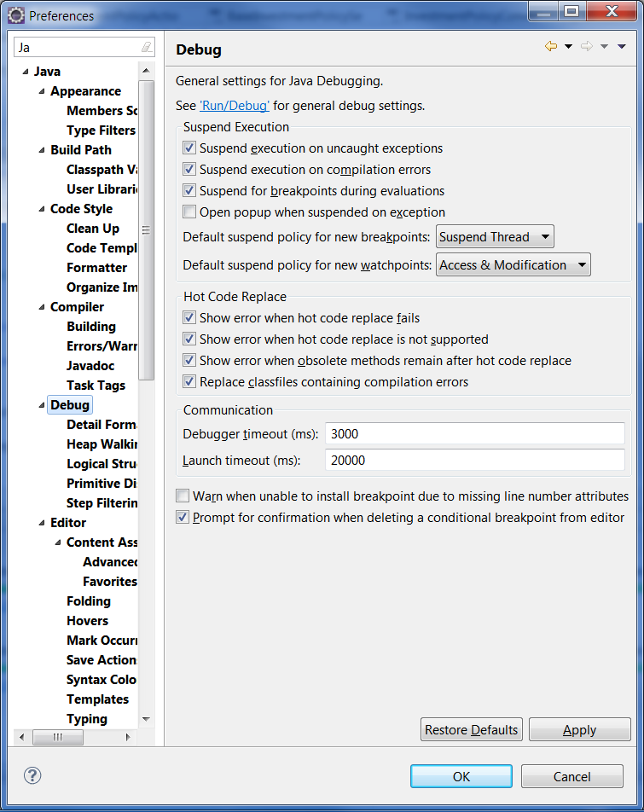
Task: Toggle Show error when hot code replace fails
Action: (x=189, y=317)
